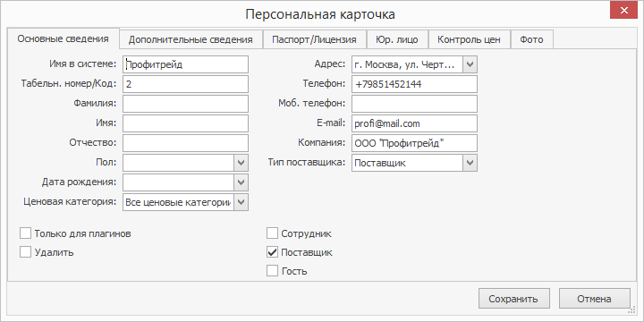Open the Контроль цен tab
This screenshot has width=644, height=322.
(469, 40)
